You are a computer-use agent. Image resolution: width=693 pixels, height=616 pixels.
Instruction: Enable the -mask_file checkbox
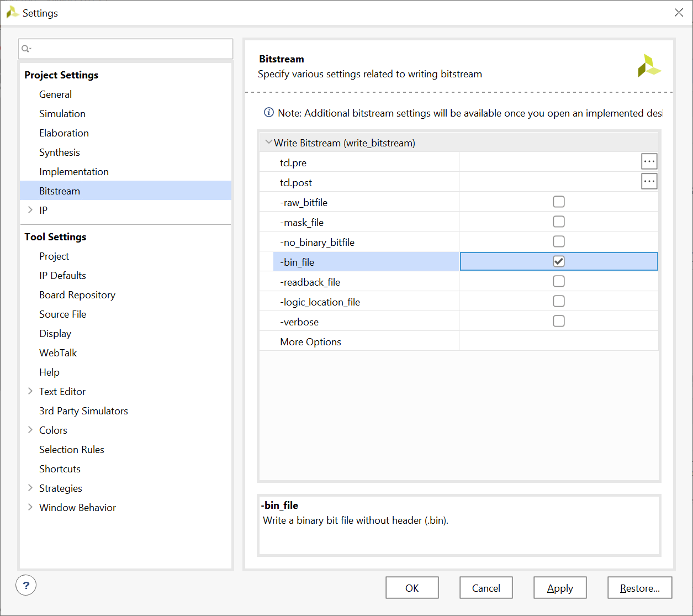[559, 222]
